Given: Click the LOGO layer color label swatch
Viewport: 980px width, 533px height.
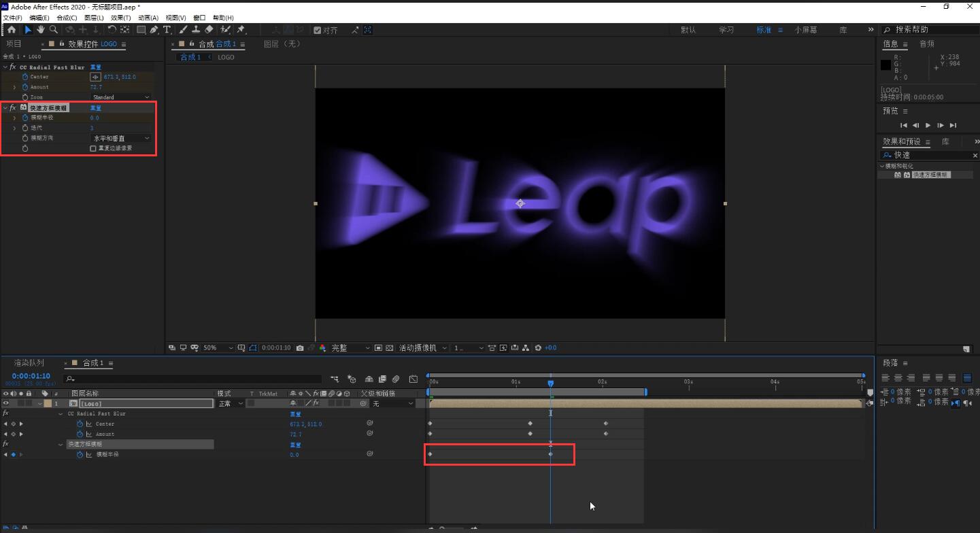Looking at the screenshot, I should [x=47, y=403].
